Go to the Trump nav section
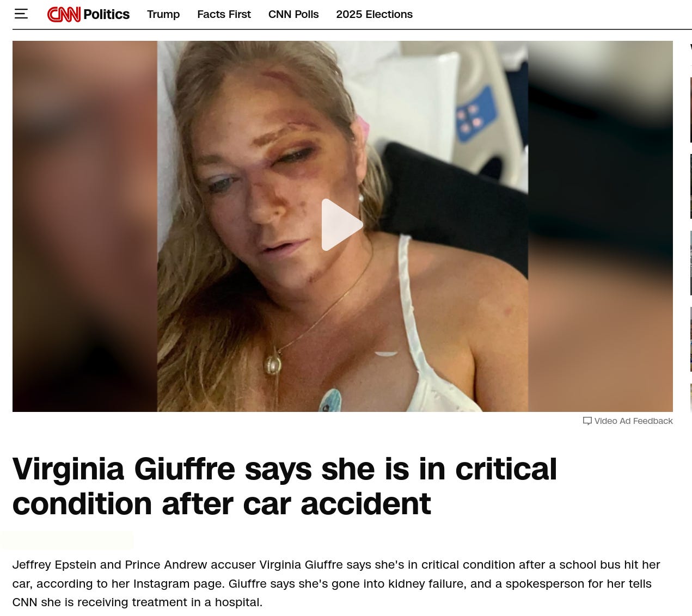Viewport: 692px width, 616px height. click(x=163, y=15)
